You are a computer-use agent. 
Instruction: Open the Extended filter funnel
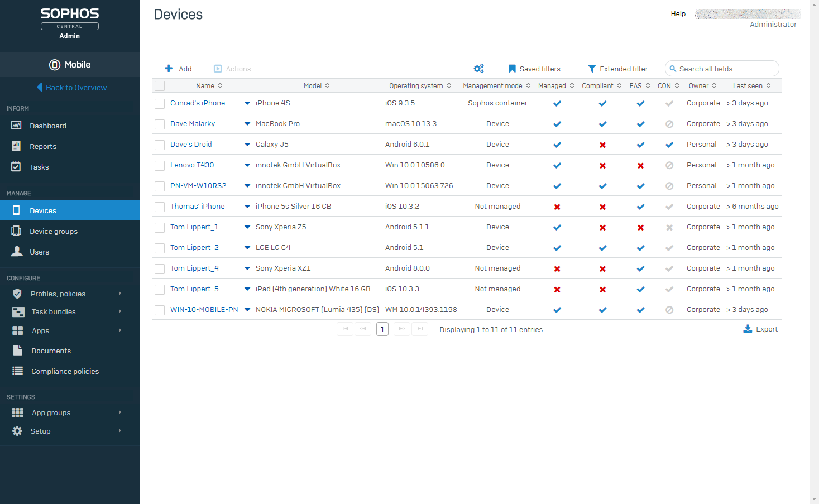pos(592,69)
